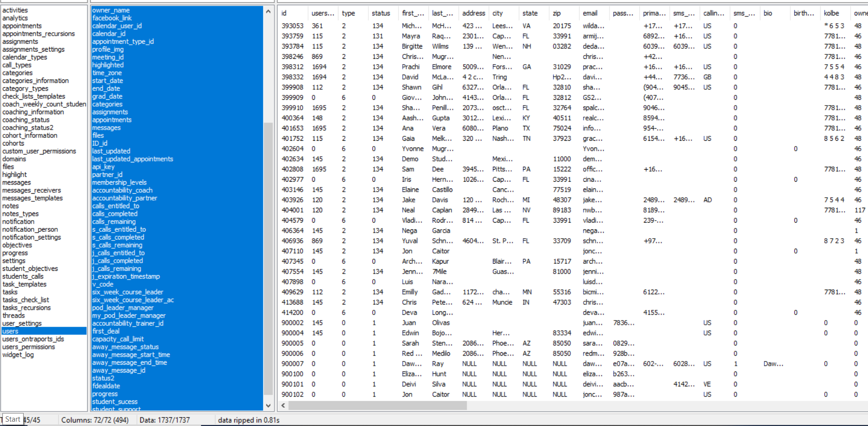Click the city cell Plano

[500, 128]
